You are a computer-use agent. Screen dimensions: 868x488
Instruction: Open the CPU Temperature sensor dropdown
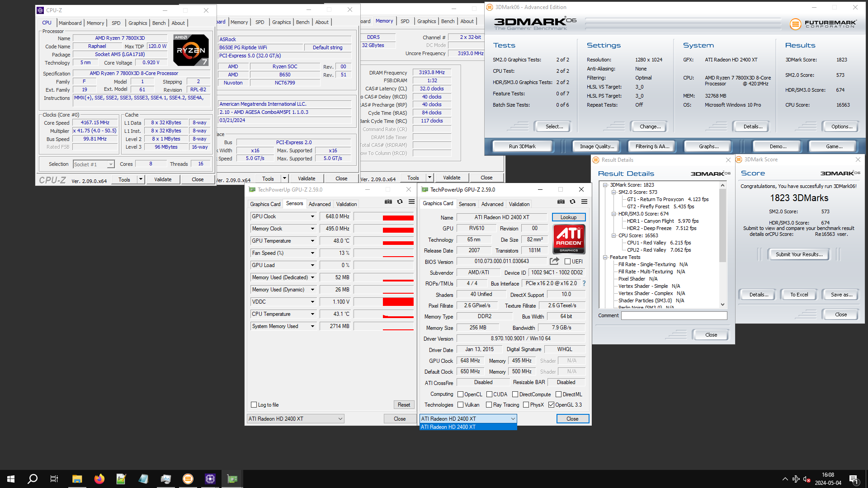click(x=312, y=314)
